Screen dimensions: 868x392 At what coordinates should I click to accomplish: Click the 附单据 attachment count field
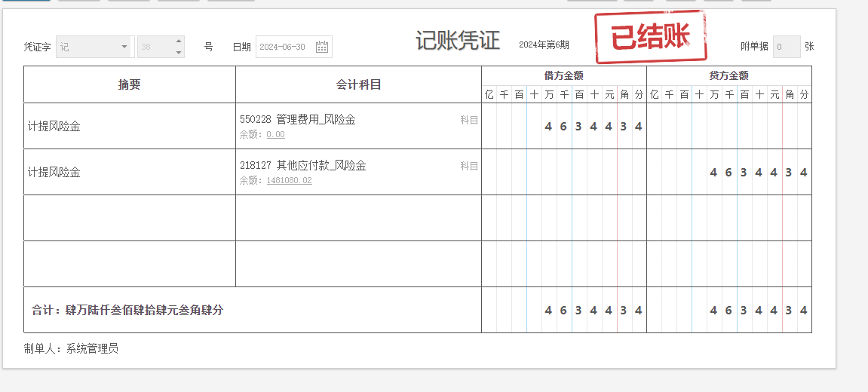pos(787,47)
